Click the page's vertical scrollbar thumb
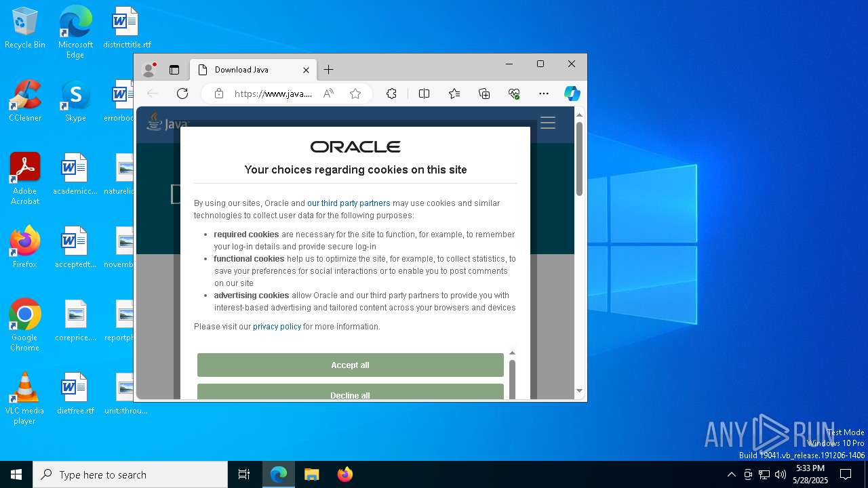This screenshot has width=868, height=488. tap(579, 159)
